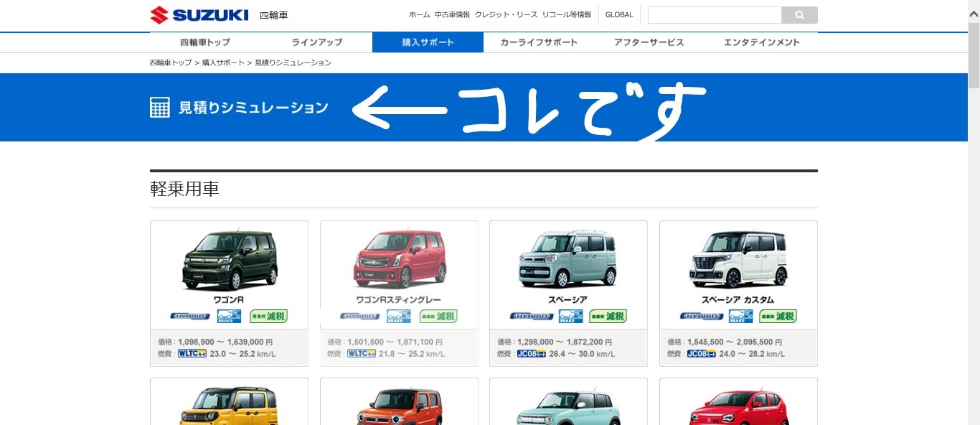The height and width of the screenshot is (425, 980).
Task: Select the mint green スペーシア car image
Action: point(569,259)
